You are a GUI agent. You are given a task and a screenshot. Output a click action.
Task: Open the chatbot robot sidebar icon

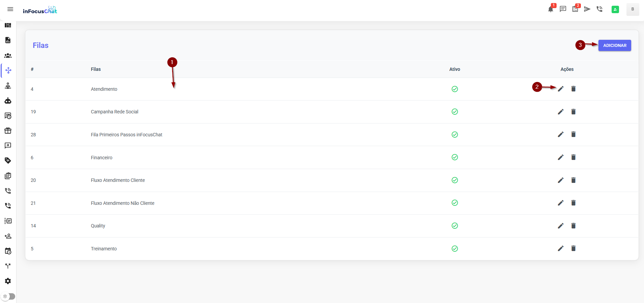(x=8, y=101)
